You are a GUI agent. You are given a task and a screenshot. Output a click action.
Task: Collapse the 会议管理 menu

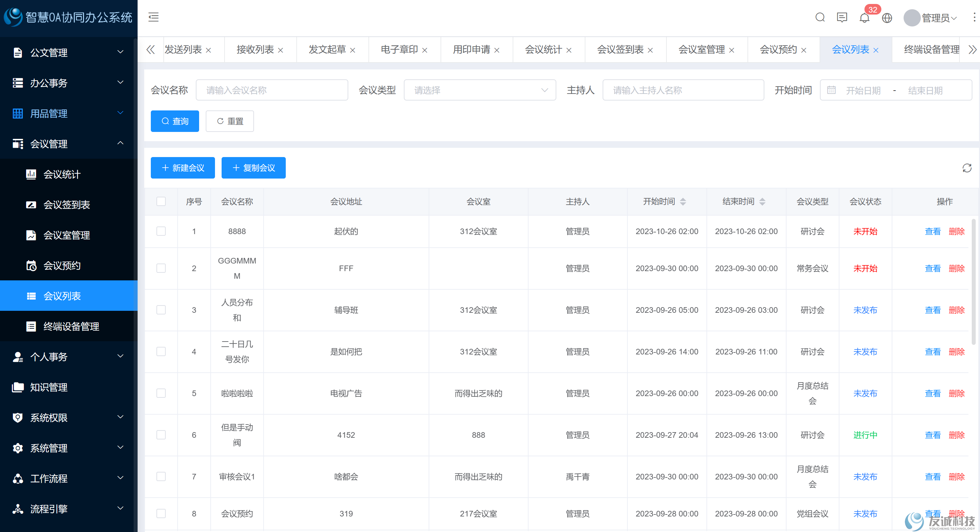click(x=68, y=144)
